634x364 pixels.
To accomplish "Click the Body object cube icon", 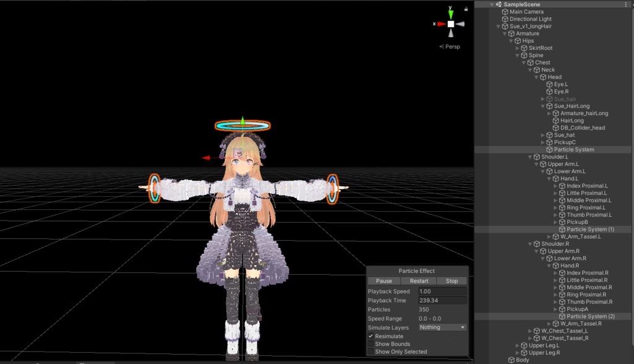I will tap(511, 360).
